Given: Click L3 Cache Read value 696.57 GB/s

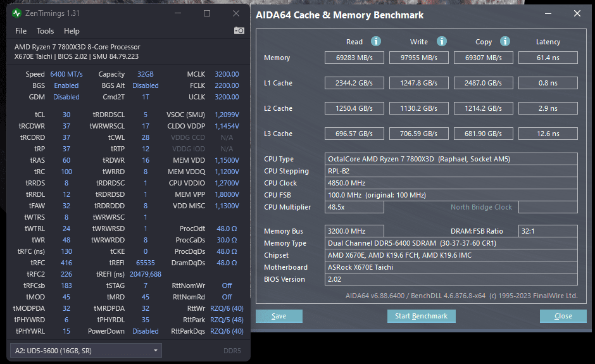Looking at the screenshot, I should pos(354,134).
